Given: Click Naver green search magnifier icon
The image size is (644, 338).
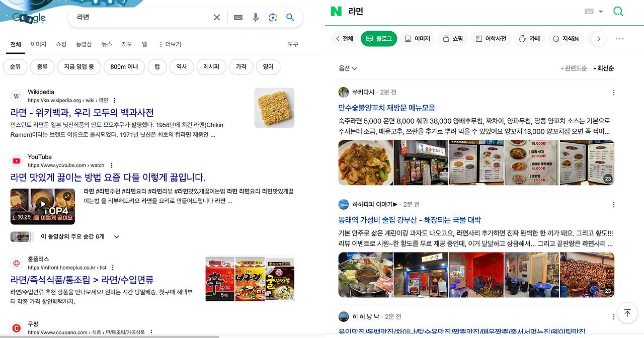Looking at the screenshot, I should point(618,11).
